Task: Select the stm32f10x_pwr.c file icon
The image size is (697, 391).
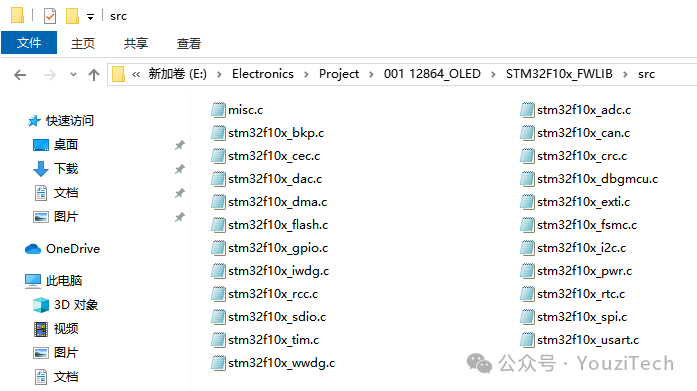Action: [527, 271]
